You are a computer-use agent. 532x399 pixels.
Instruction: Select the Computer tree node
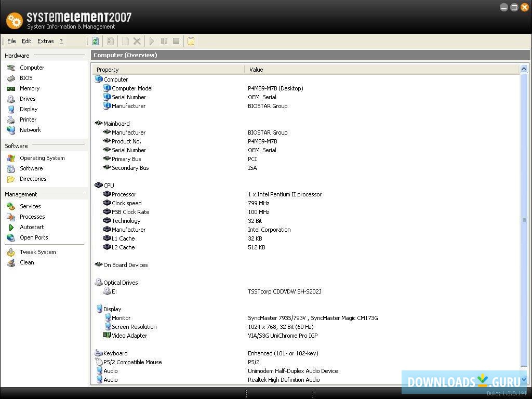115,79
